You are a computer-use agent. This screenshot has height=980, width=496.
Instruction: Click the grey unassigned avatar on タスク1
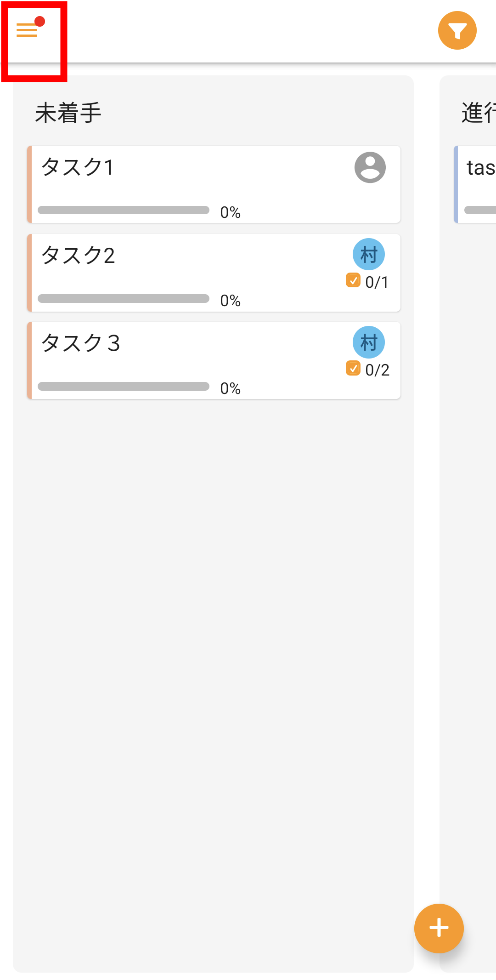pos(370,167)
